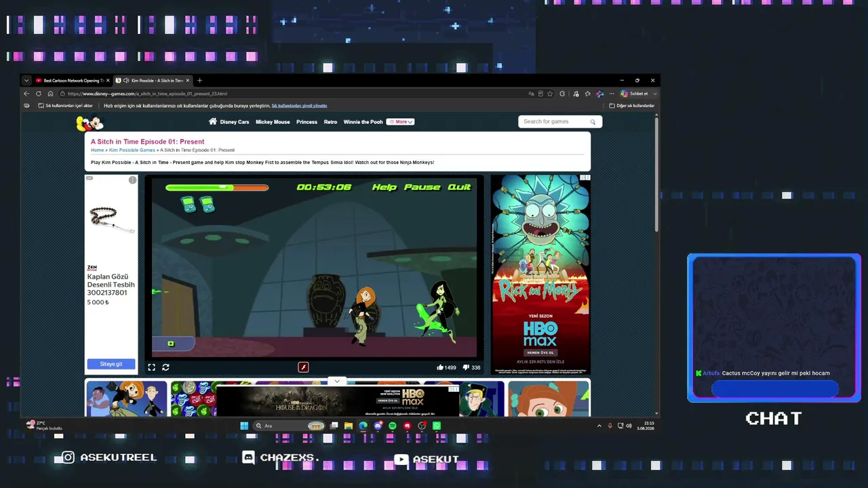
Task: Open the Winnie the Pooh games category
Action: pos(363,122)
